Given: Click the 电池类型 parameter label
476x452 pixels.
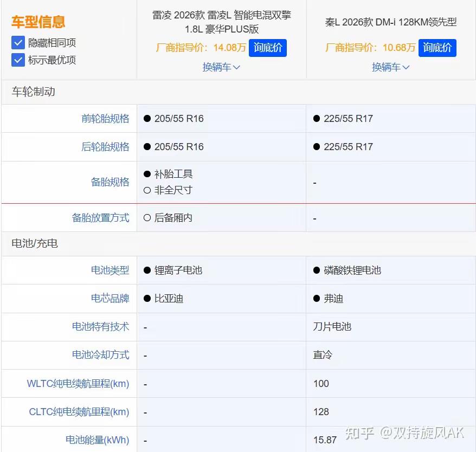Looking at the screenshot, I should [x=110, y=270].
